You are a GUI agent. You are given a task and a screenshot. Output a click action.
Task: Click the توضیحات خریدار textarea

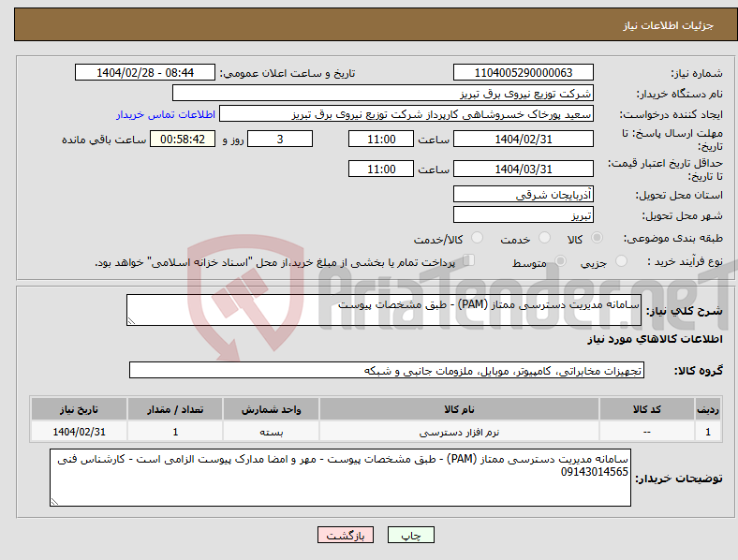point(340,478)
